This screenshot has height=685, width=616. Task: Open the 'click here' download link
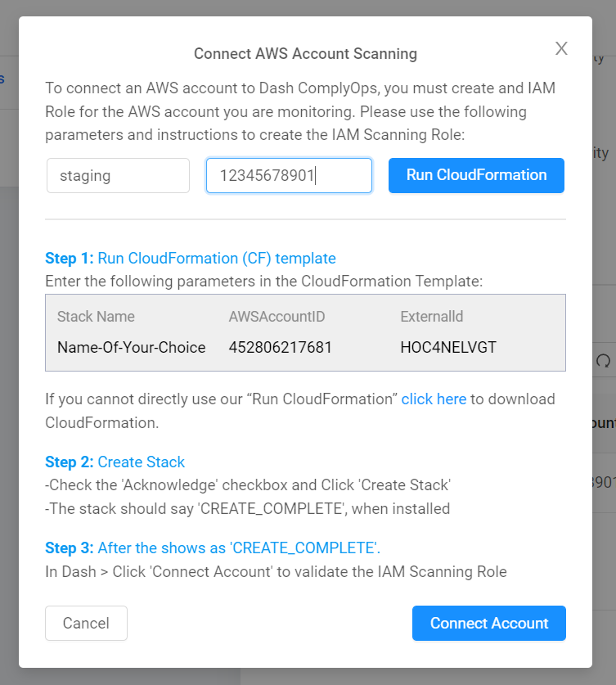coord(434,399)
